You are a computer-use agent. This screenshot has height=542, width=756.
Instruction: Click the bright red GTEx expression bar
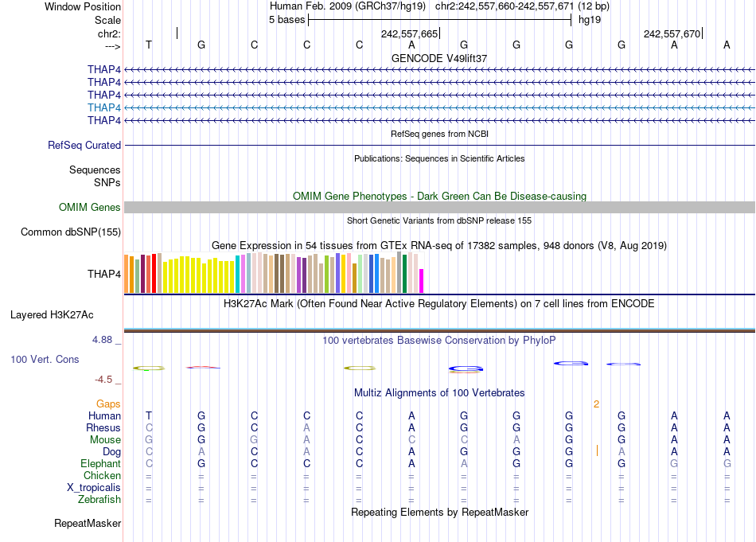tap(154, 273)
